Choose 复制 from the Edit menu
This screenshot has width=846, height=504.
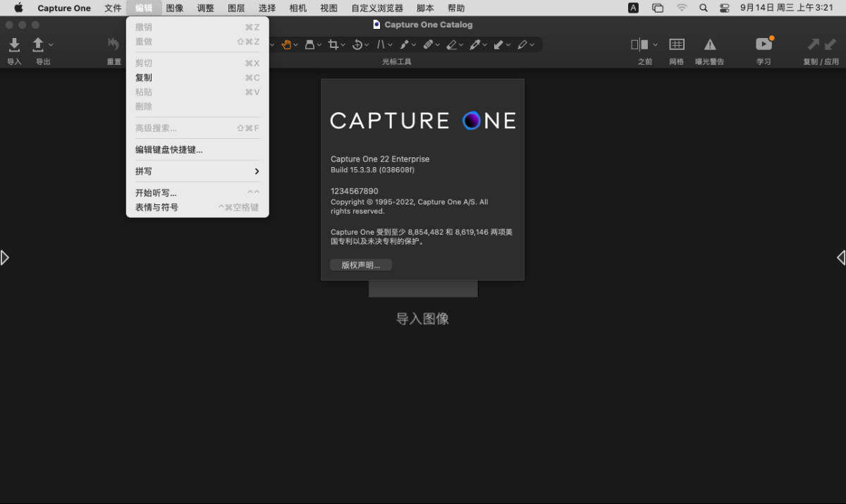[197, 78]
